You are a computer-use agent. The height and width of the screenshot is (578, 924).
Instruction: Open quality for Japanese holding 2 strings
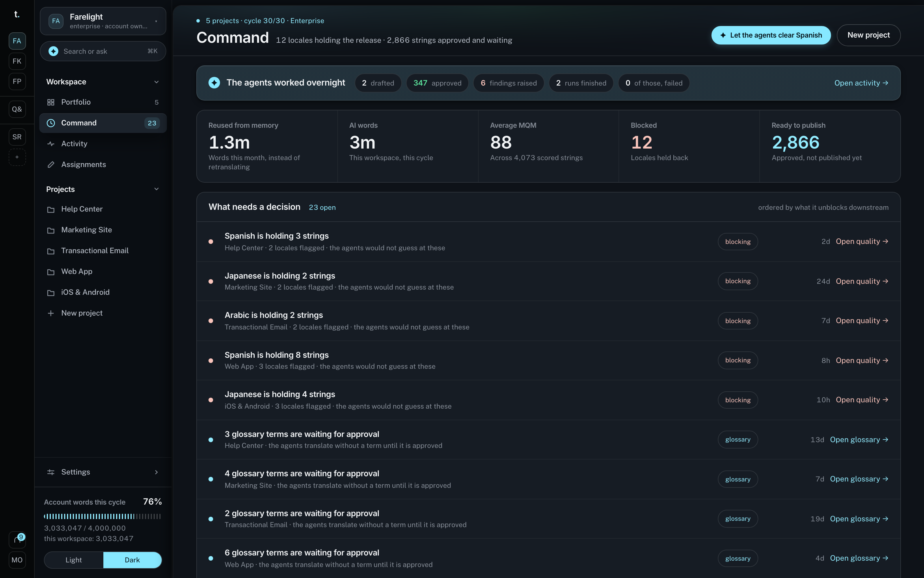(862, 281)
